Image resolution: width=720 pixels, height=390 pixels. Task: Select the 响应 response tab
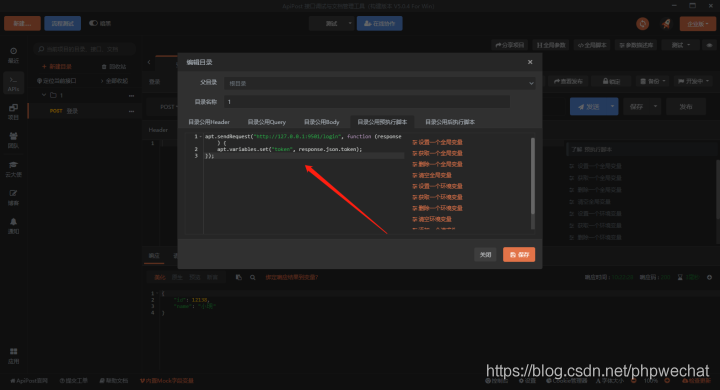coord(154,255)
